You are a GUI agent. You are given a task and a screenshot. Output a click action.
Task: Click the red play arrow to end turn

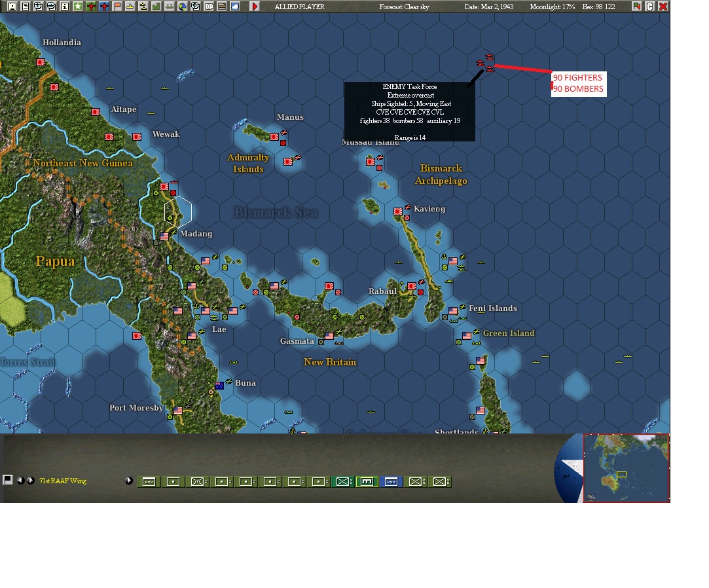tap(255, 7)
